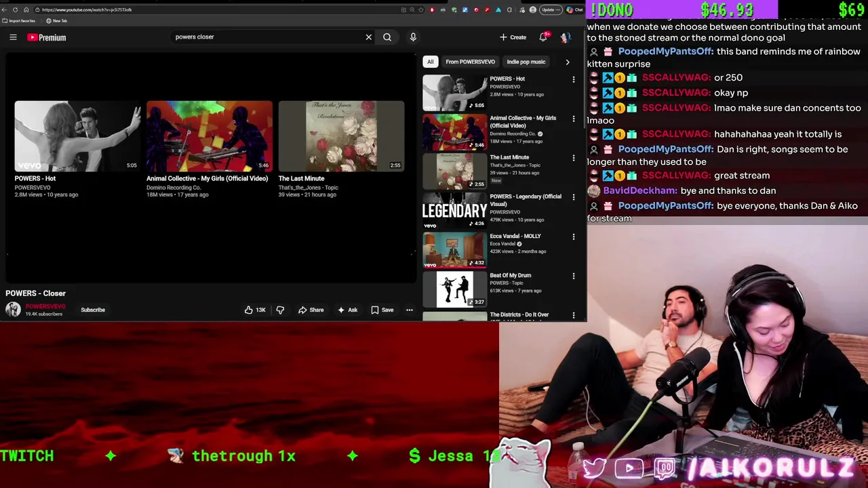Viewport: 868px width, 488px height.
Task: Open the Domino Recording Co. end-screen channel name
Action: tap(174, 187)
